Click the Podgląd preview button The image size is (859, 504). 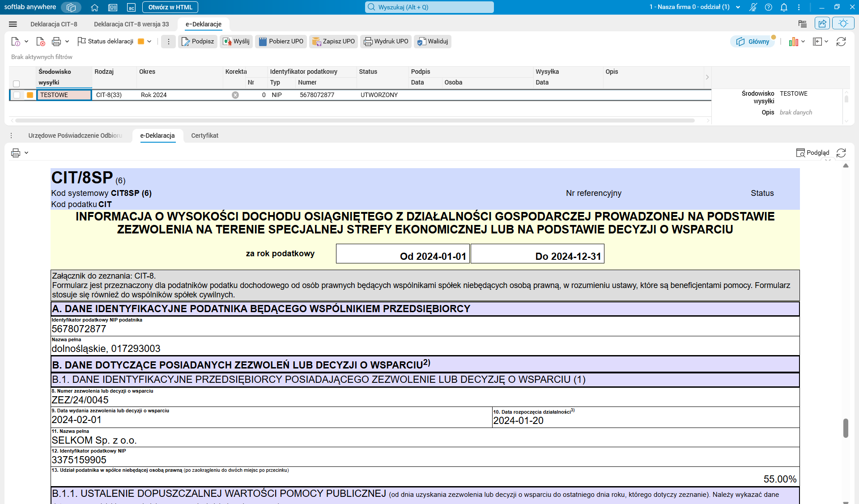(813, 152)
